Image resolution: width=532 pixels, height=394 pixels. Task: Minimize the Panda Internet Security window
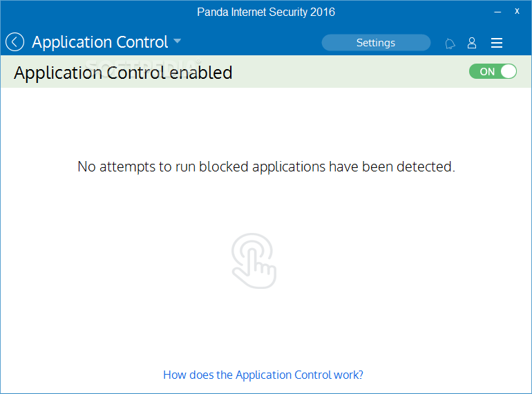[x=497, y=12]
